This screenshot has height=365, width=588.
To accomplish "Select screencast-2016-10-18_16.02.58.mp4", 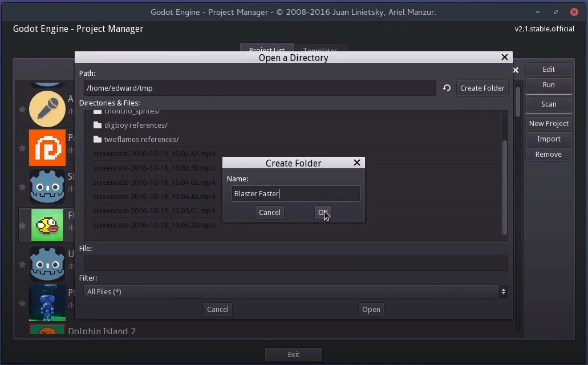I will click(154, 168).
